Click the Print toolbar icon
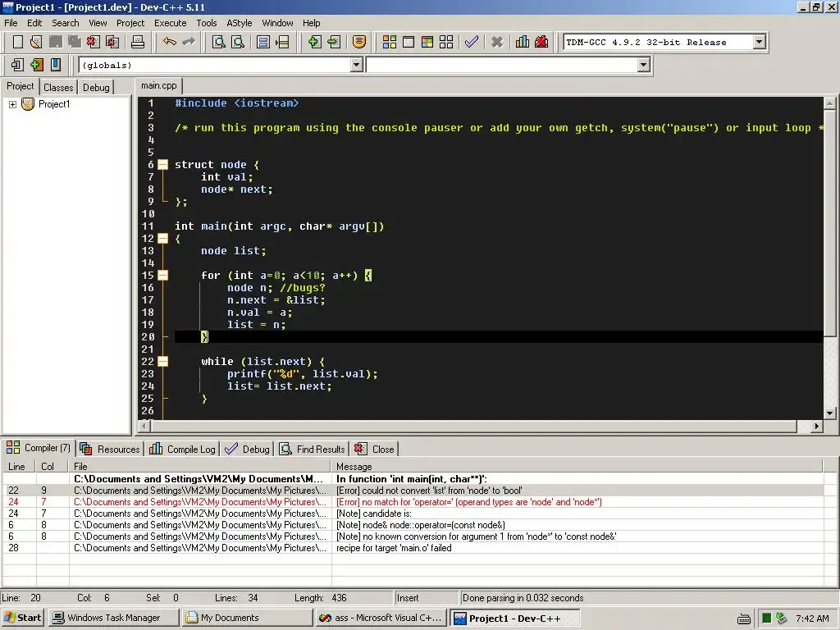The image size is (840, 630). tap(138, 42)
